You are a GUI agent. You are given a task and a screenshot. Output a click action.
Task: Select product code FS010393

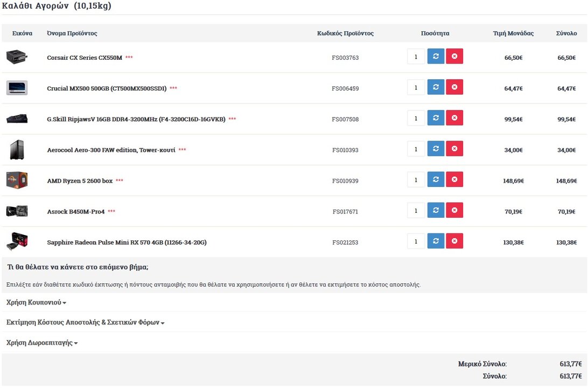pyautogui.click(x=345, y=150)
